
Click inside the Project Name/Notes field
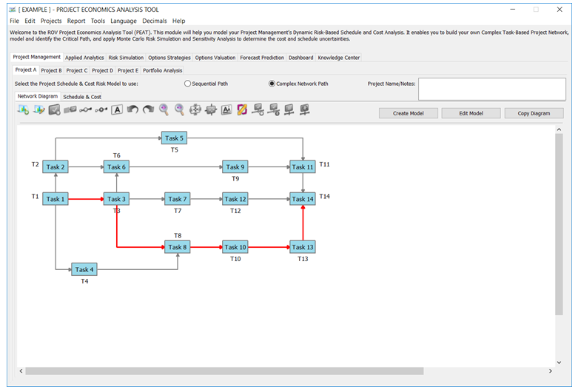point(491,89)
